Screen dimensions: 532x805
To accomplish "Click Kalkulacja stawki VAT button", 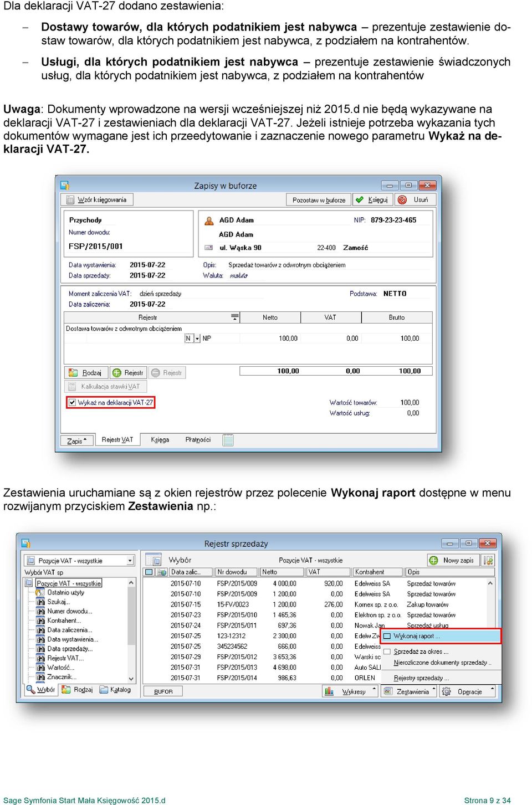I will point(105,387).
